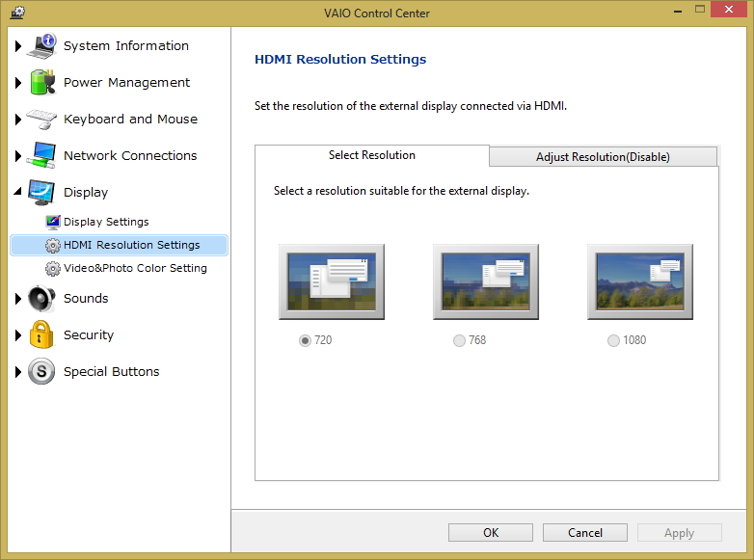Expand the Keyboard and Mouse category arrow
This screenshot has height=560, width=754.
pos(18,120)
